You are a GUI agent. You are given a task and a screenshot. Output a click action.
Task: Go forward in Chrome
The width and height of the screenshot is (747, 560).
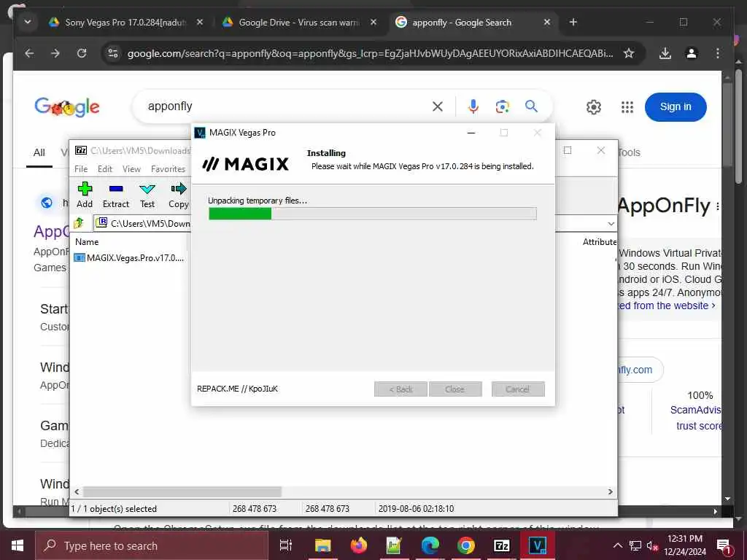[x=55, y=53]
